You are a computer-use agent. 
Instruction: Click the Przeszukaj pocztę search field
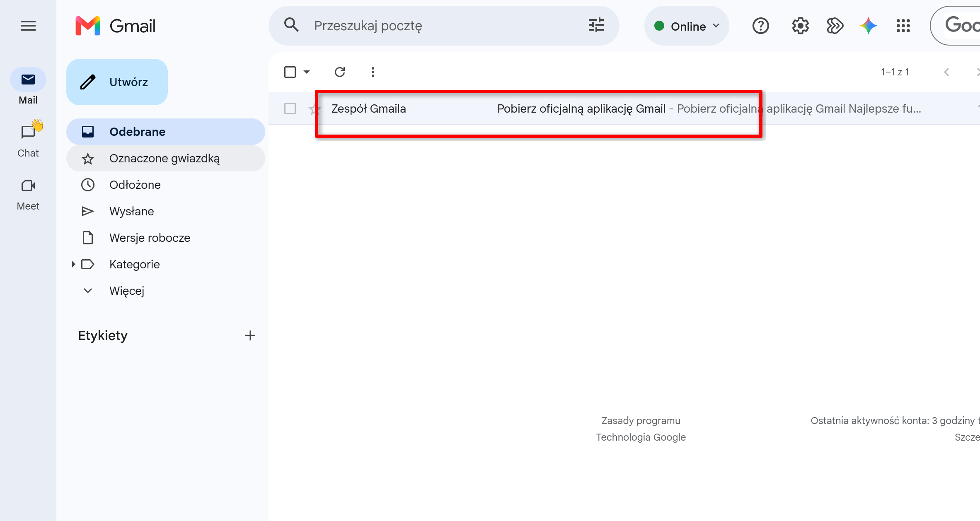click(443, 26)
